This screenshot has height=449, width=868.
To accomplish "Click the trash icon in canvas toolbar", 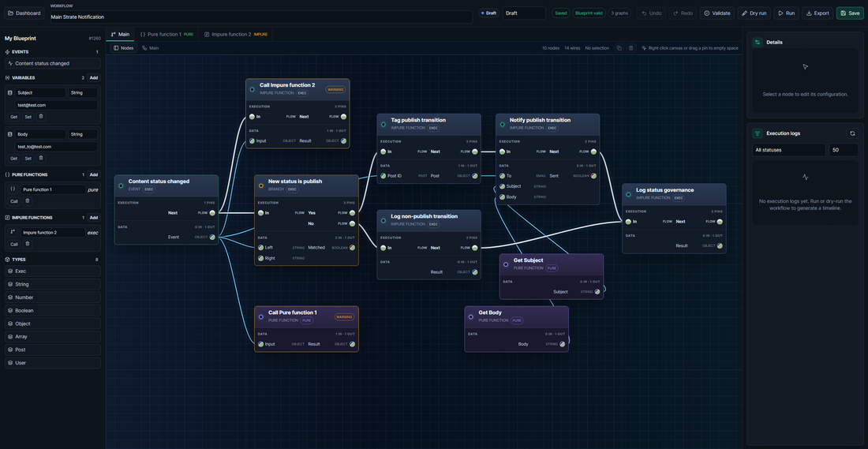I will pos(631,48).
